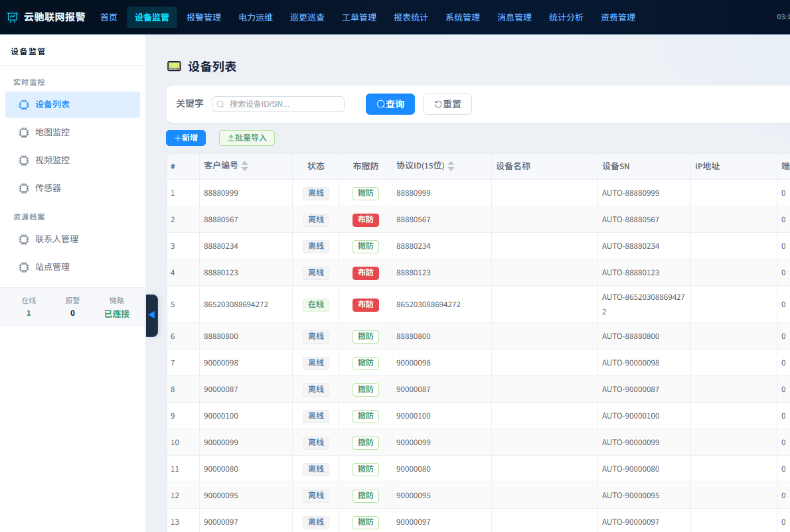Click the device icon next to 设备列表 heading

[x=175, y=66]
